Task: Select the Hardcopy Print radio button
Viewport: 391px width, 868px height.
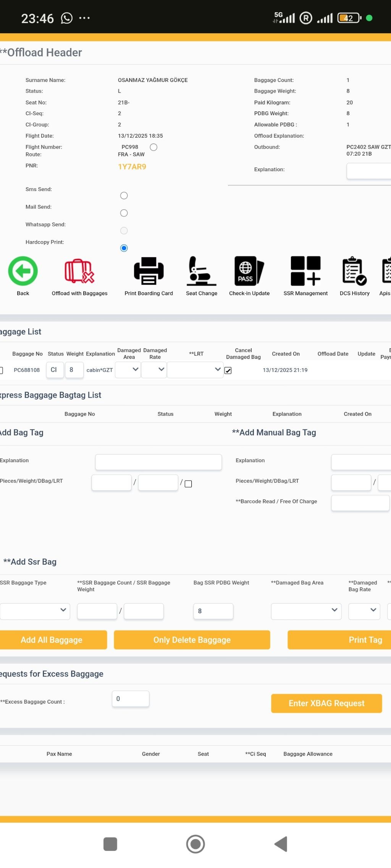Action: [x=124, y=248]
